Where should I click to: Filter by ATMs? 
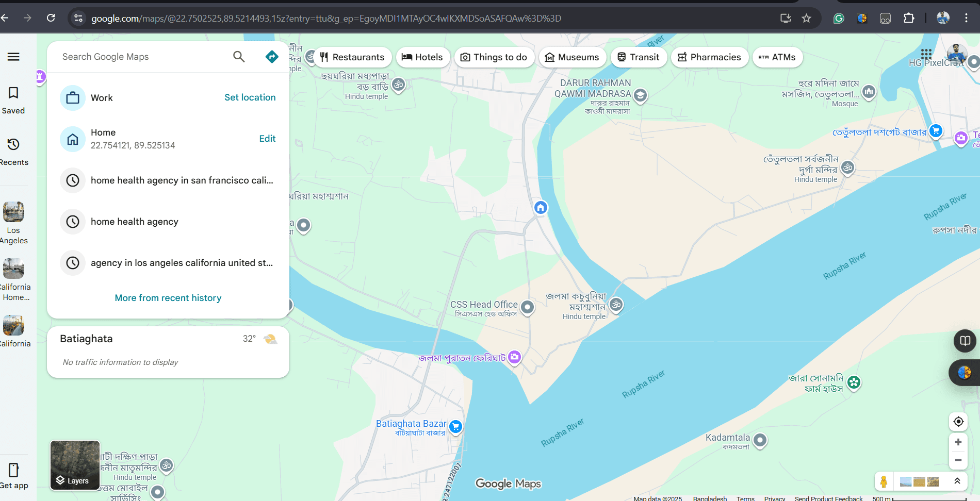pyautogui.click(x=777, y=57)
